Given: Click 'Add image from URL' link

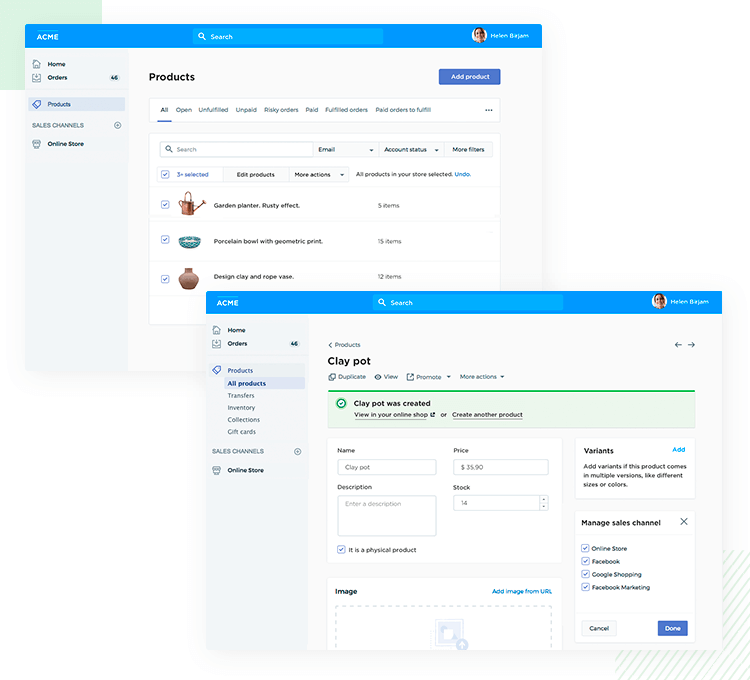Looking at the screenshot, I should pos(522,591).
